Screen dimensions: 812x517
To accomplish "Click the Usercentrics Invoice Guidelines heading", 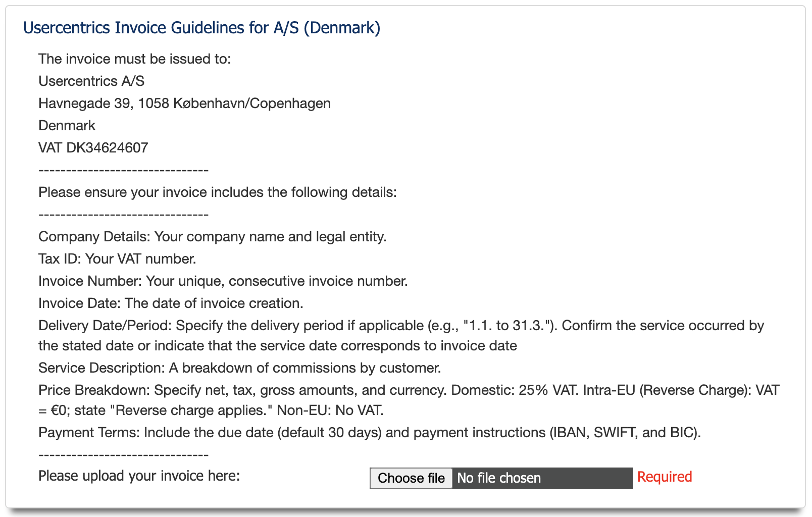I will pos(201,28).
